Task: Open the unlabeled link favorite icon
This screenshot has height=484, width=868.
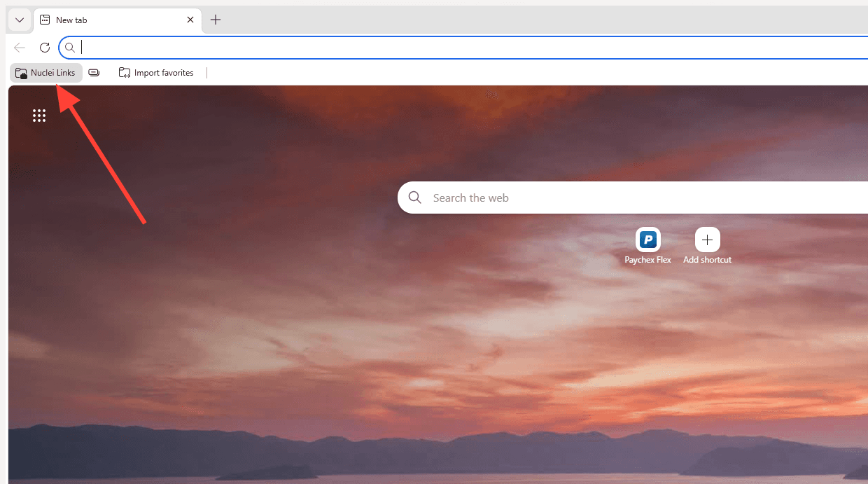Action: point(94,73)
